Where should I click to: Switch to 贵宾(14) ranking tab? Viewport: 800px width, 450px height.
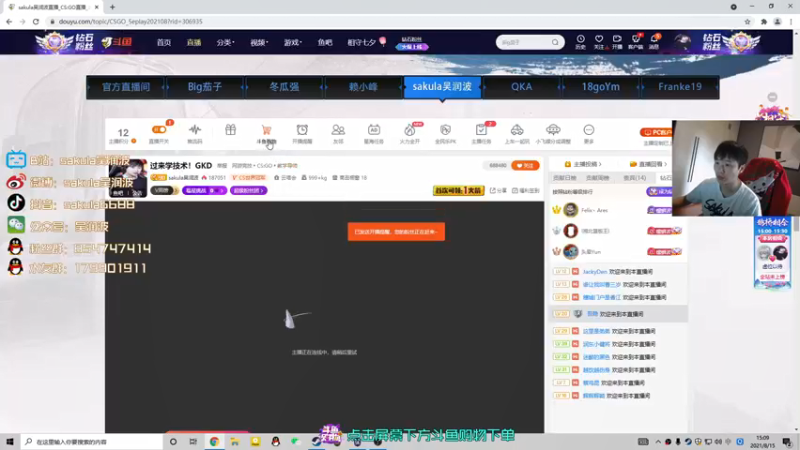point(635,178)
